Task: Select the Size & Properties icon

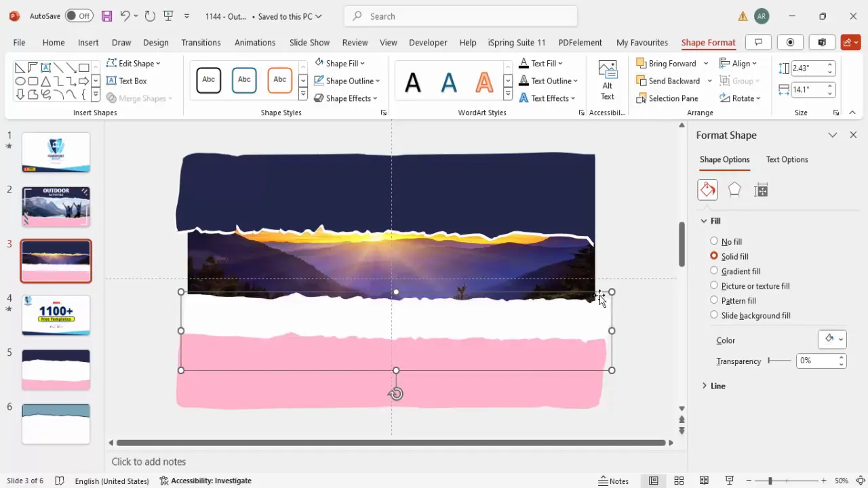Action: [x=761, y=190]
